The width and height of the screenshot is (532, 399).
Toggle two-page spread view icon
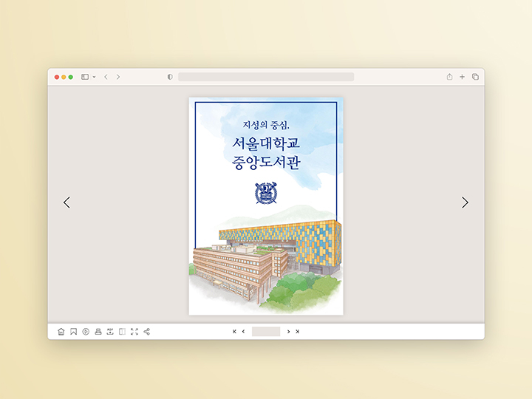pos(122,332)
